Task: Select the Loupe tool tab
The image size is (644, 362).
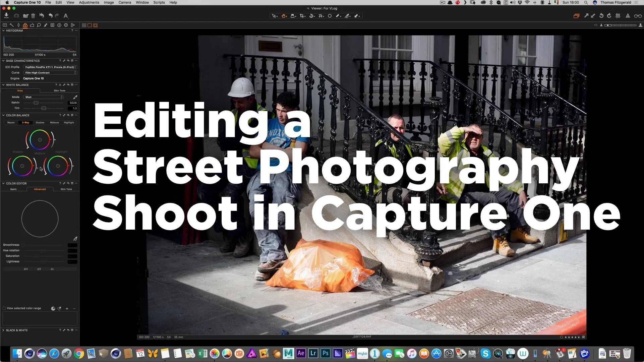Action: [39, 25]
